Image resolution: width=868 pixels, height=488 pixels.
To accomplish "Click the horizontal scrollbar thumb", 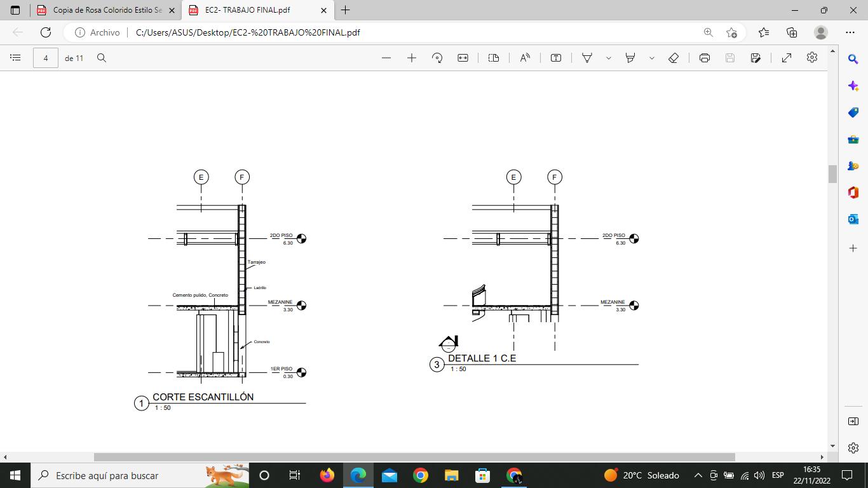I will coord(414,457).
